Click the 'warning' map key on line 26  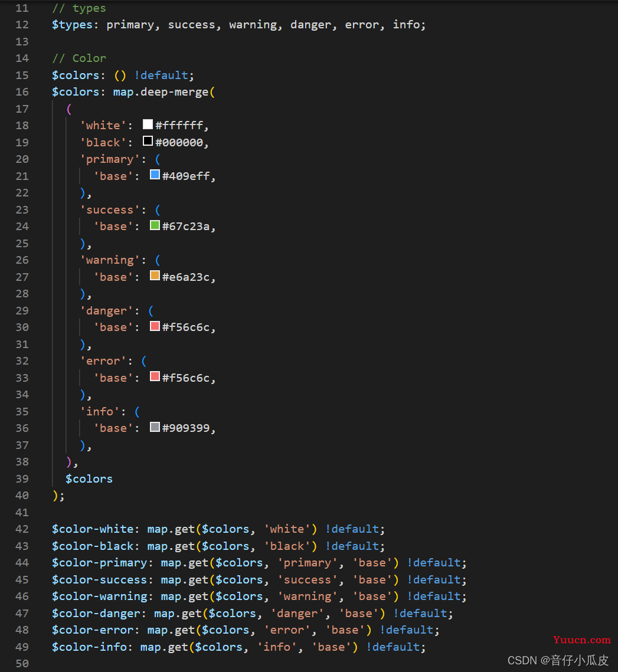[110, 260]
